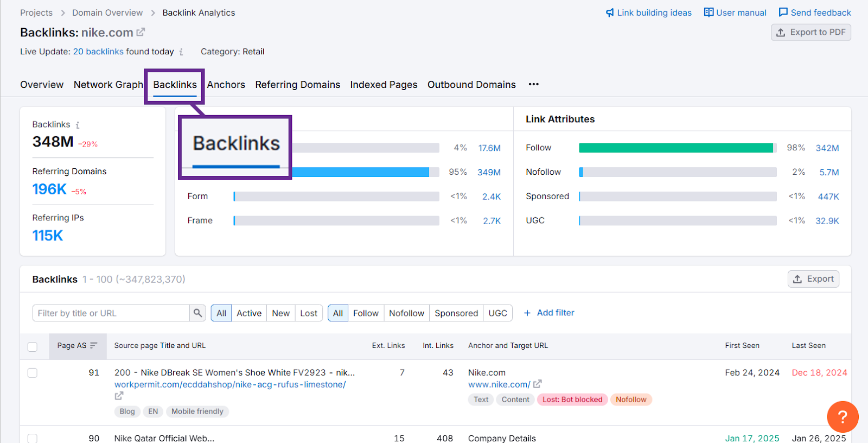Click Add filter
Image resolution: width=868 pixels, height=443 pixels.
tap(549, 313)
